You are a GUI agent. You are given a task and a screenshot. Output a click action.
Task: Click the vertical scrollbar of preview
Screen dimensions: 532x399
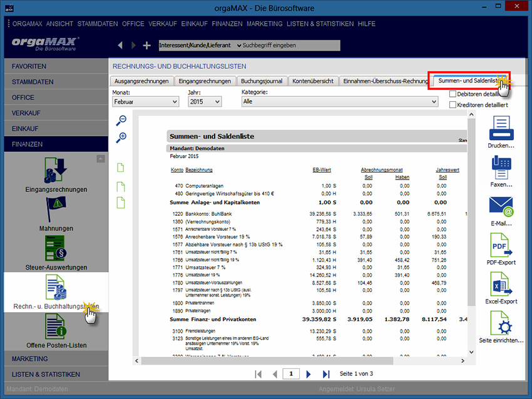coord(471,212)
